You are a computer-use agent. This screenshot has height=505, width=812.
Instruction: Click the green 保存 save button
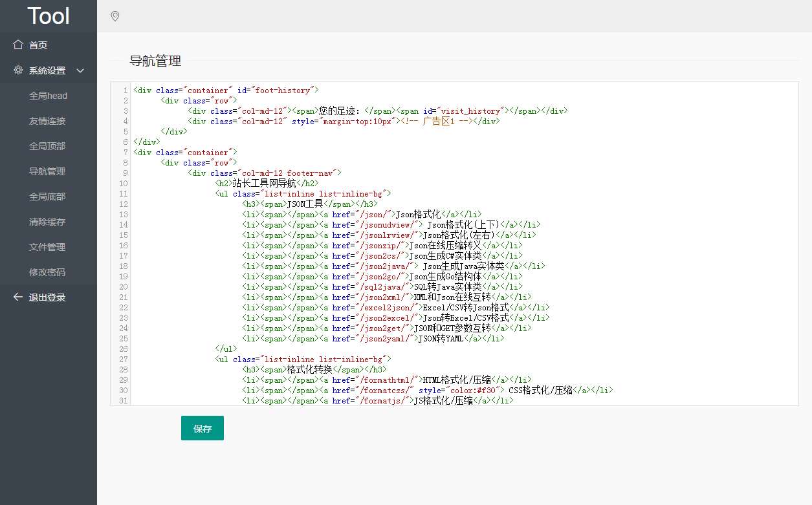click(202, 428)
